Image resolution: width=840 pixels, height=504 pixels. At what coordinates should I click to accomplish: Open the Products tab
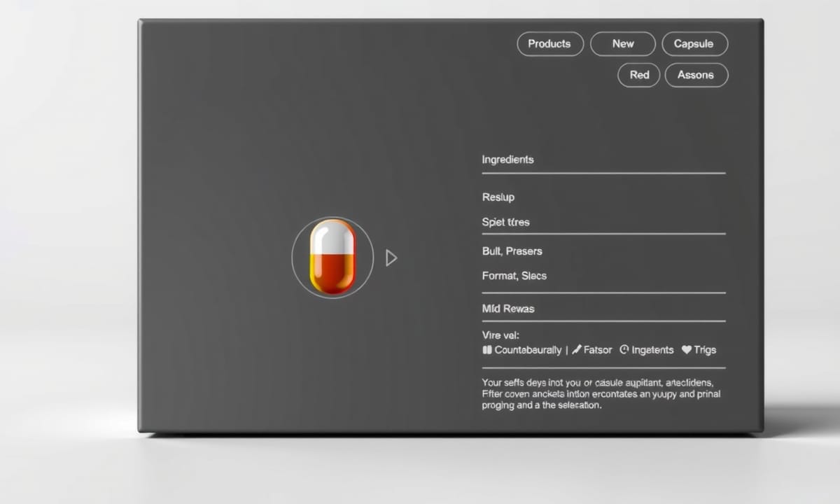[549, 44]
